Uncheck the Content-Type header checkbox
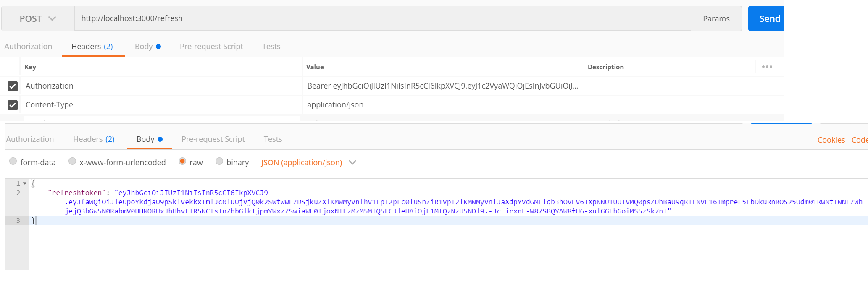 (x=13, y=105)
